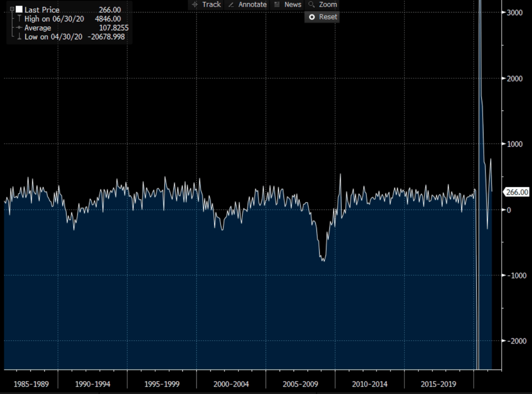
Task: Click the Annotate pencil icon
Action: click(x=231, y=5)
